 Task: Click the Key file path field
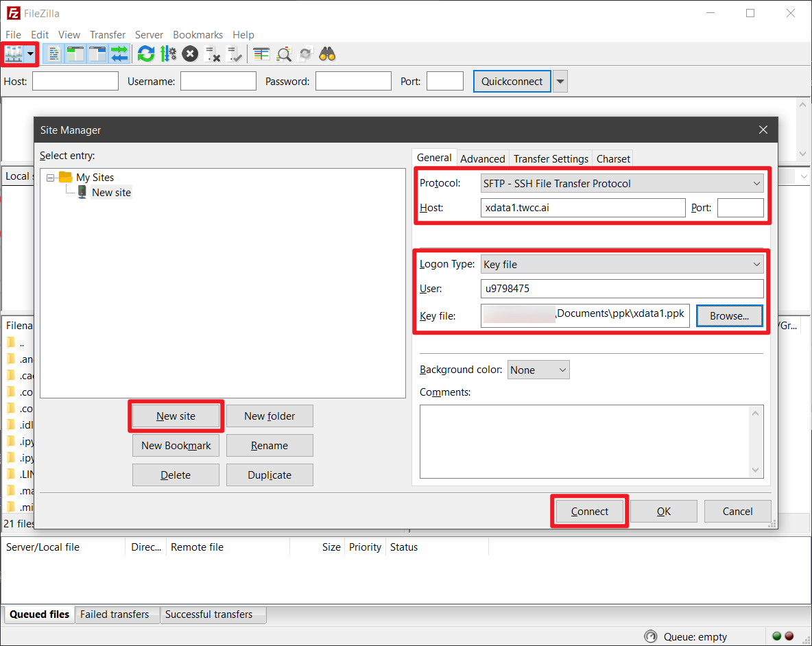[585, 315]
